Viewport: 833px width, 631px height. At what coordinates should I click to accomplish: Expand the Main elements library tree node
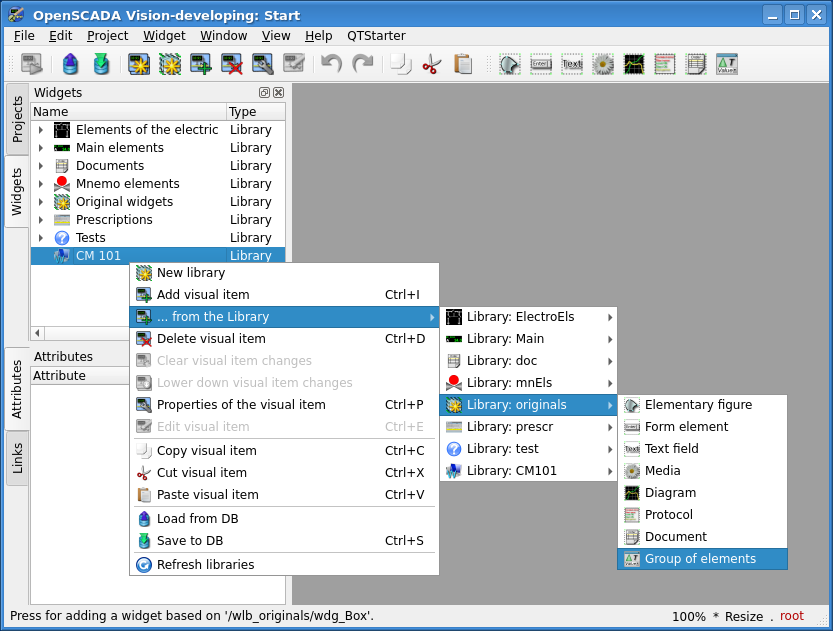click(41, 148)
